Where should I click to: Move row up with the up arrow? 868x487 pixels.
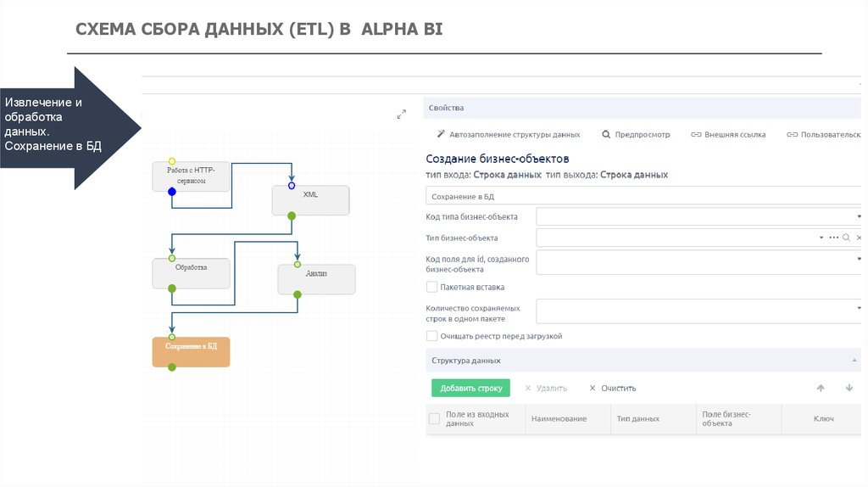821,388
